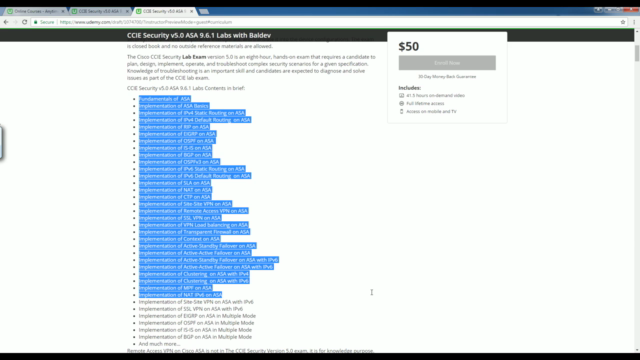Go back with the browser back arrow
The width and height of the screenshot is (640, 360).
pyautogui.click(x=6, y=22)
